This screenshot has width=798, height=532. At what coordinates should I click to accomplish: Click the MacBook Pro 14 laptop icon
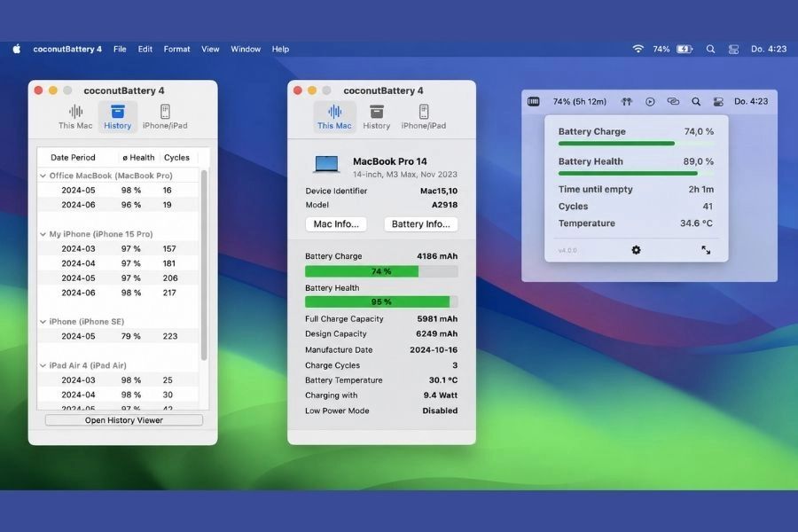pos(326,165)
